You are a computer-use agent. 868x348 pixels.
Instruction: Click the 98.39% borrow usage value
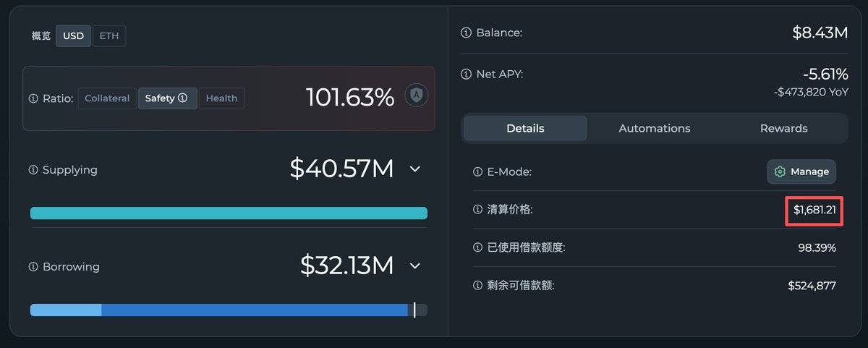tap(817, 247)
